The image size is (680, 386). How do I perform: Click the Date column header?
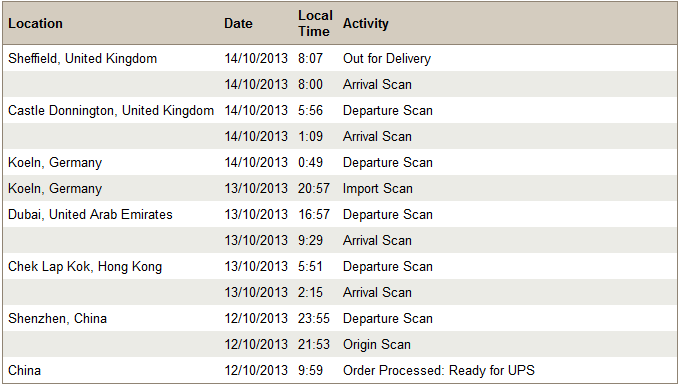(238, 23)
